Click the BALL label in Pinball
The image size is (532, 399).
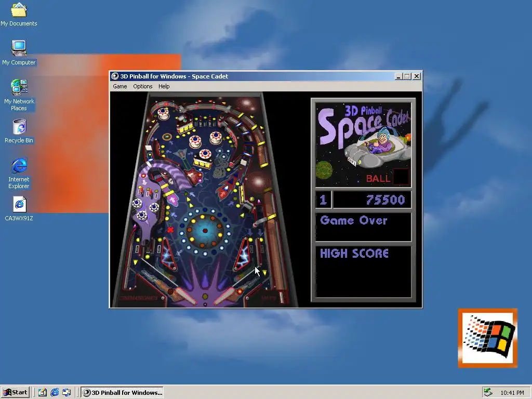[378, 179]
